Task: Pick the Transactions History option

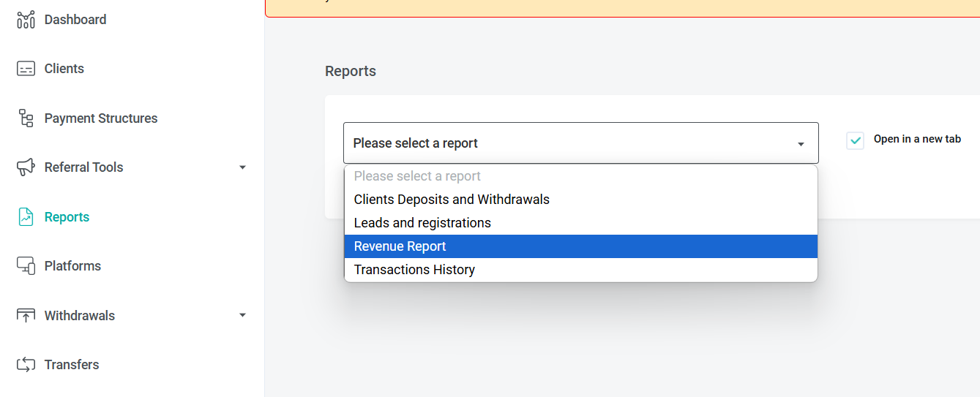Action: click(580, 270)
